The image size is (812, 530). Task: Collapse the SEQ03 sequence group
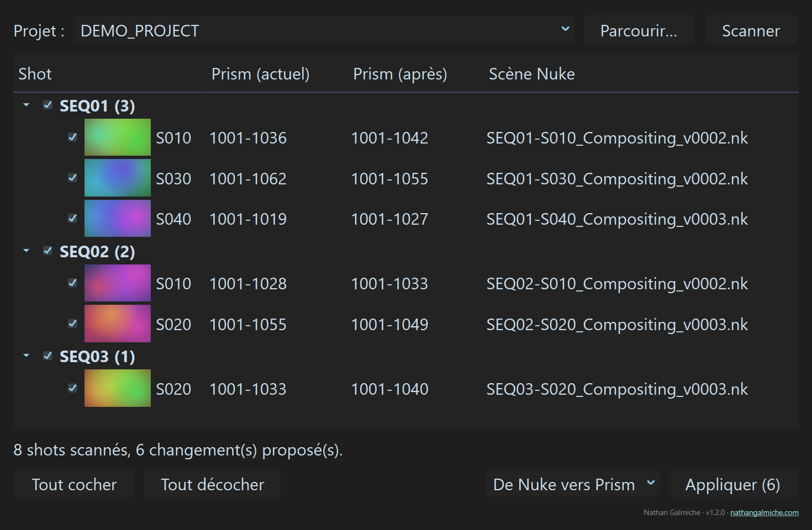point(26,356)
